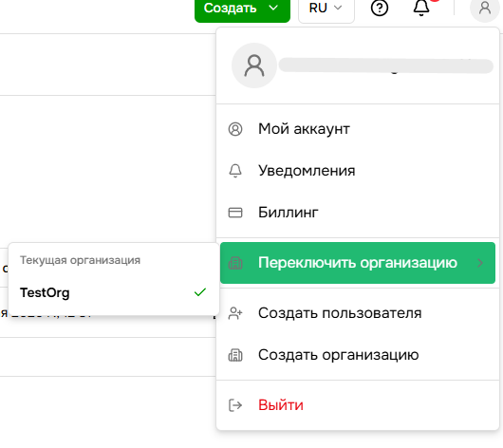Open the RU language dropdown
The height and width of the screenshot is (448, 503).
[326, 9]
